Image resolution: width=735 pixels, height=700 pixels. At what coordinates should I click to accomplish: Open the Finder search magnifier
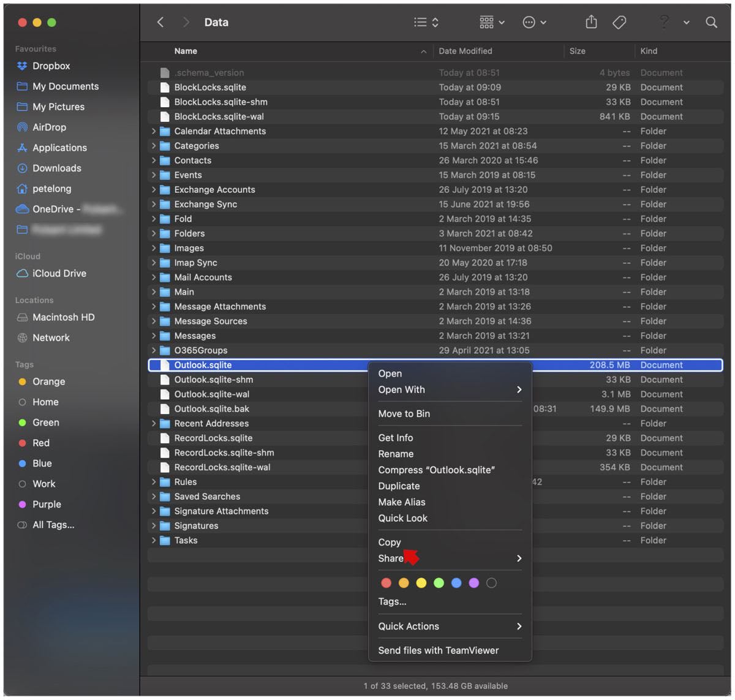(x=711, y=23)
